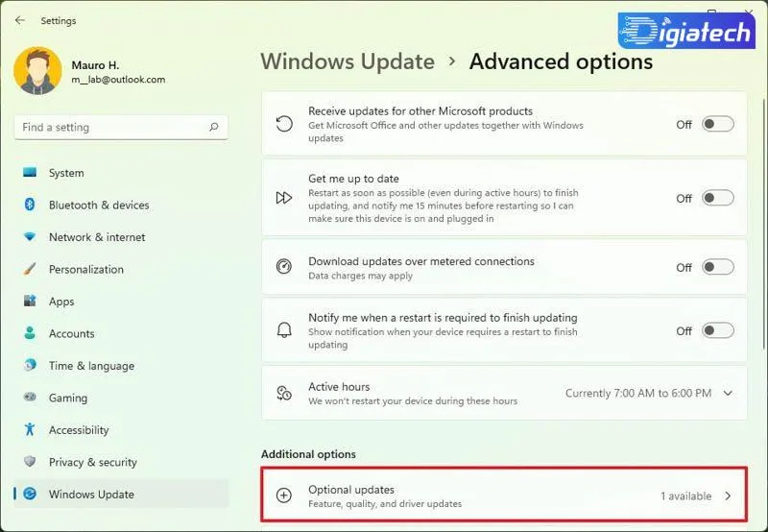Screen dimensions: 768x532
Task: Select Privacy & security
Action: click(x=121, y=462)
